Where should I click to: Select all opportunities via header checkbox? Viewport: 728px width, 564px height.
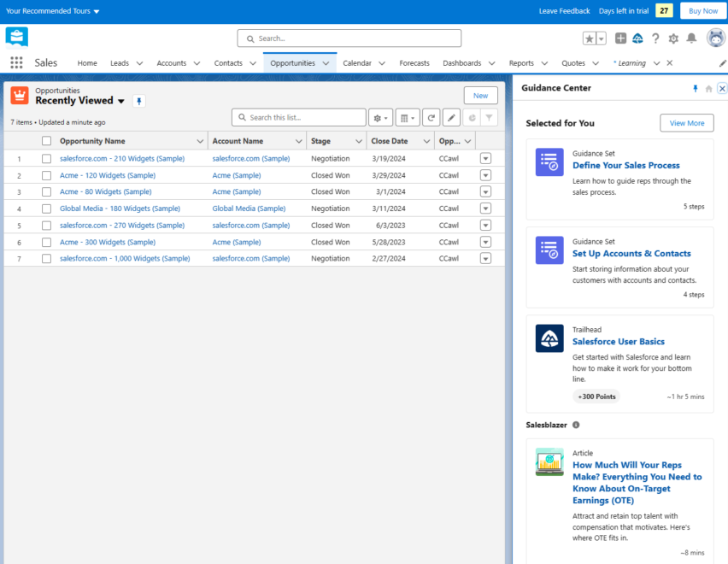pos(46,140)
